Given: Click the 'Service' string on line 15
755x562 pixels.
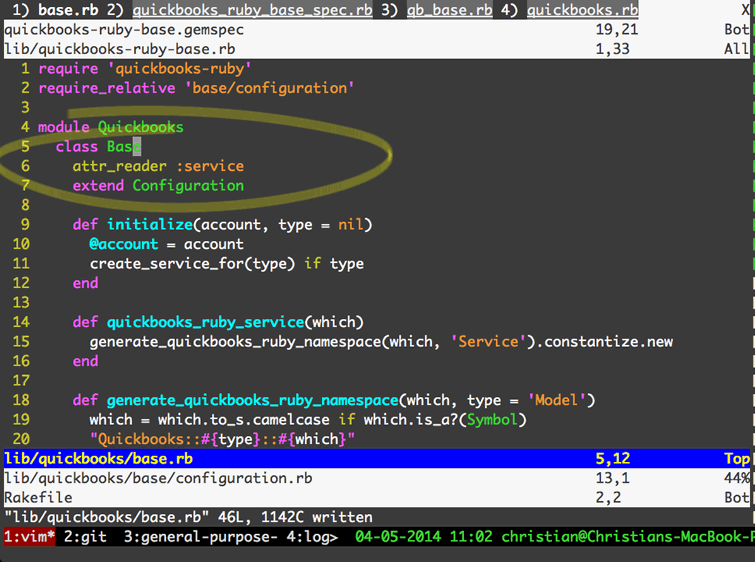Looking at the screenshot, I should coord(488,341).
